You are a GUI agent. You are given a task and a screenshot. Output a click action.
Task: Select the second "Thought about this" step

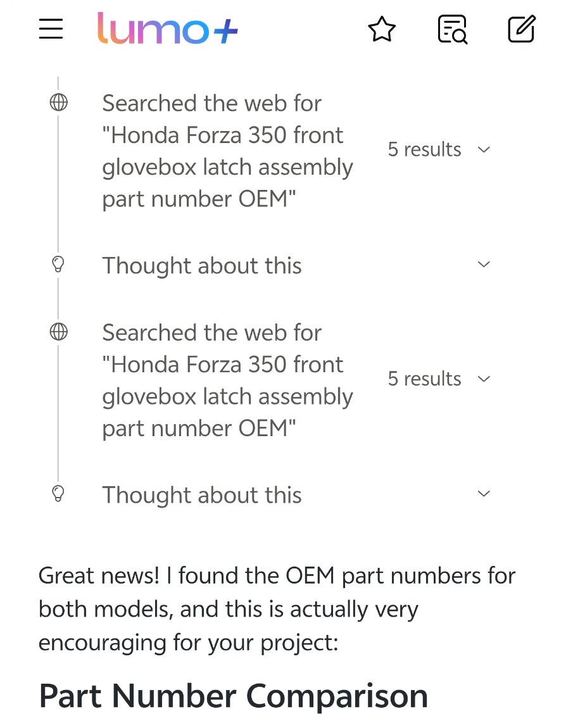(202, 495)
